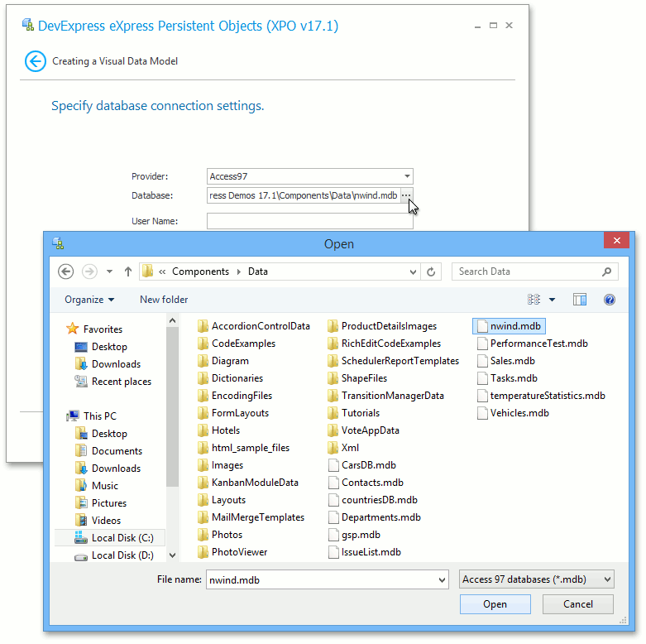Select the Contacts.mdb file
The image size is (646, 644).
point(366,483)
